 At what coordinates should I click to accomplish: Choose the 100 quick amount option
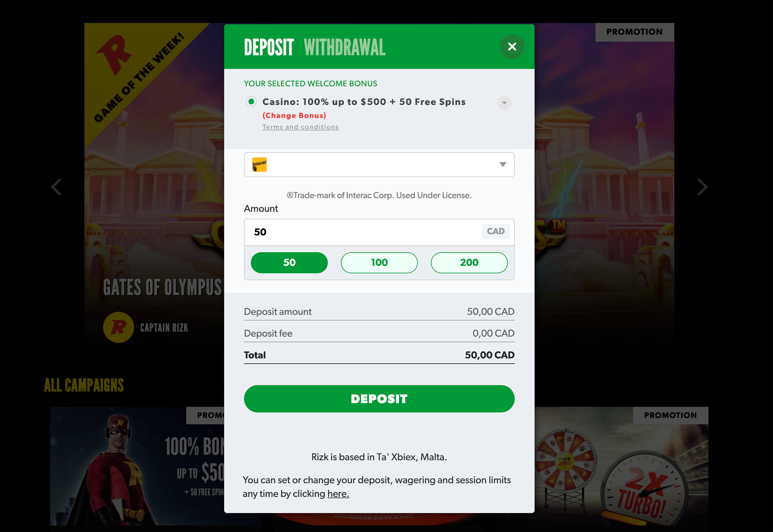click(x=379, y=262)
